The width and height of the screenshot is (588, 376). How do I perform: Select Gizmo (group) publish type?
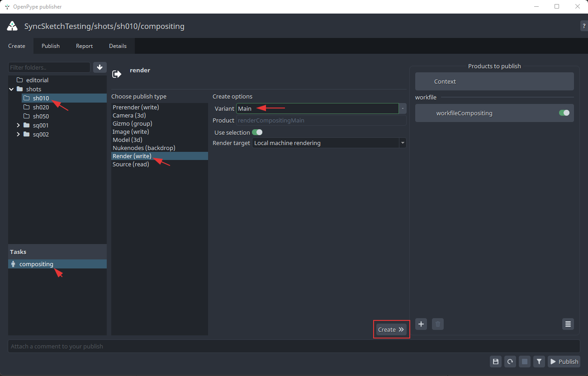tap(160, 123)
